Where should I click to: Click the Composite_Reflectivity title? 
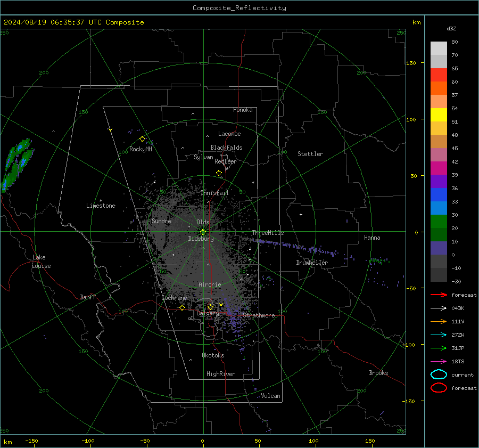(x=240, y=8)
